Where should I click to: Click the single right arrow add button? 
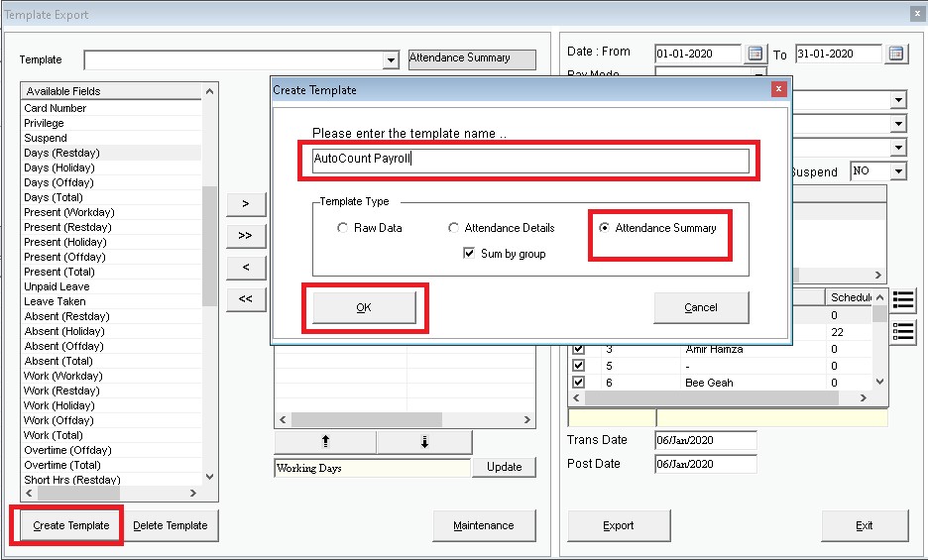(x=245, y=204)
